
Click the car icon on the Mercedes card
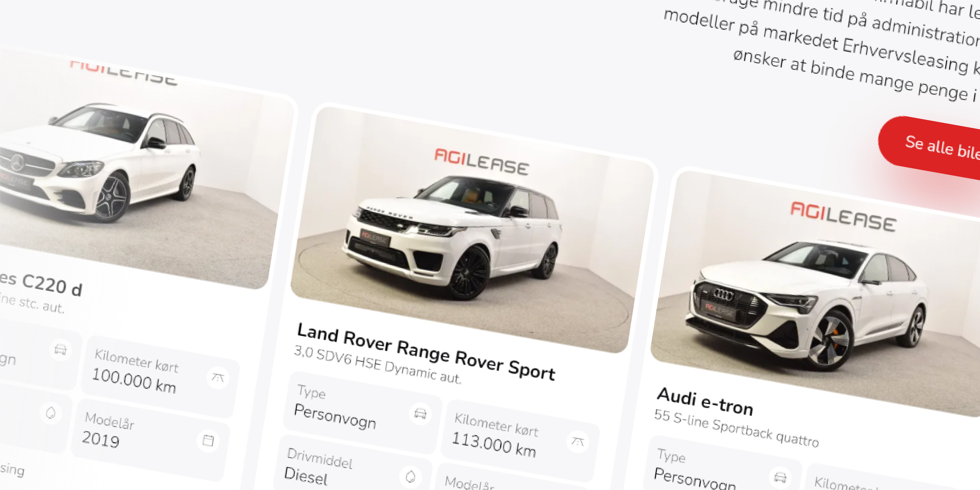61,349
